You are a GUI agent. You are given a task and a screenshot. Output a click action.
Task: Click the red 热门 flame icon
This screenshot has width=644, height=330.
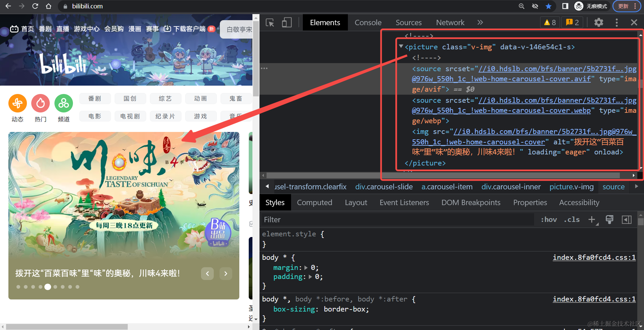click(40, 103)
